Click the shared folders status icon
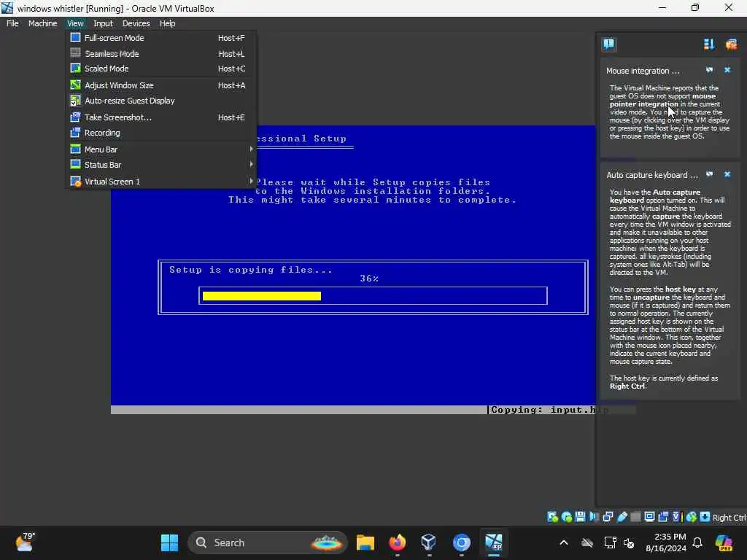 point(636,517)
